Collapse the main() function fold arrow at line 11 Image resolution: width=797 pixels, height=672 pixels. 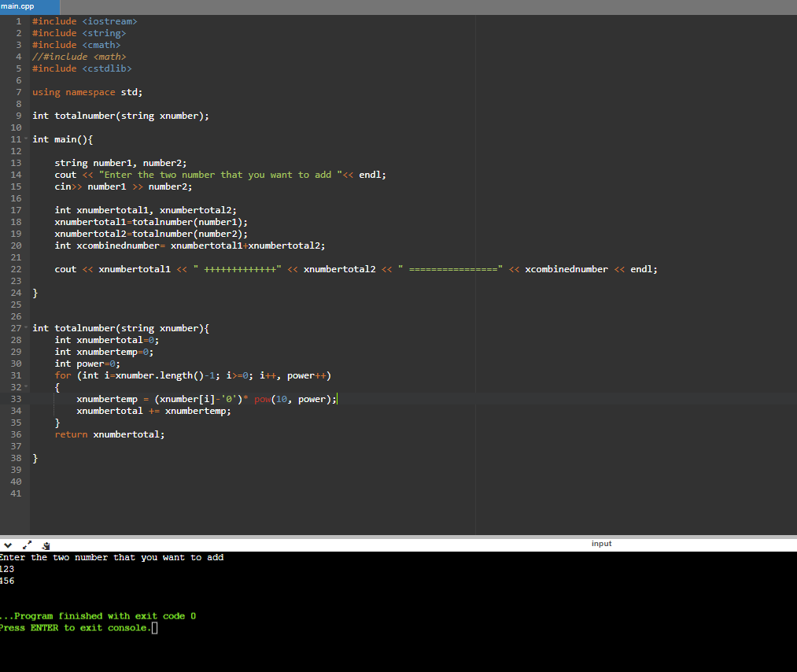(26, 138)
